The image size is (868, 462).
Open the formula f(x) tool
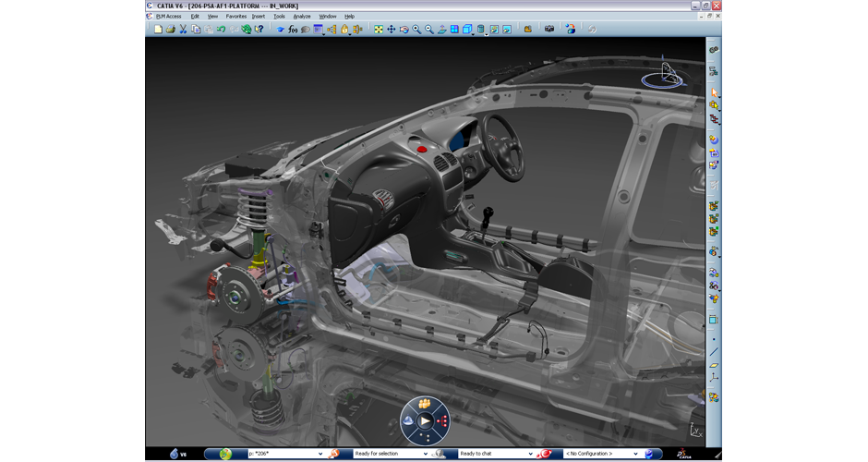(293, 30)
